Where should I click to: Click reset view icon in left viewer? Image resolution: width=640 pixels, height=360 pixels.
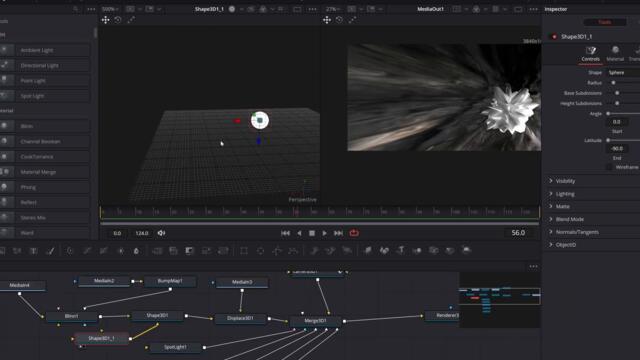(118, 20)
